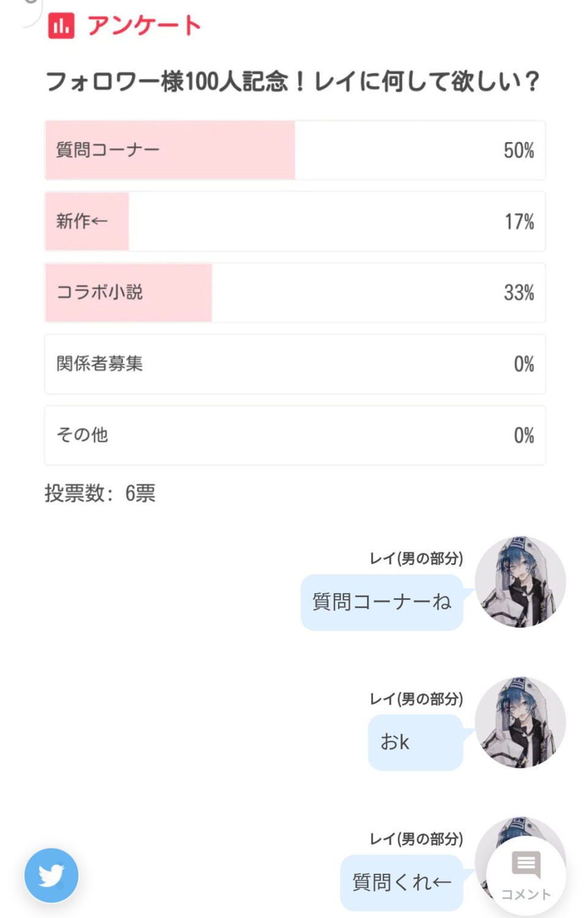The image size is (588, 918).
Task: Tap name label above おk bubble
Action: tap(416, 699)
